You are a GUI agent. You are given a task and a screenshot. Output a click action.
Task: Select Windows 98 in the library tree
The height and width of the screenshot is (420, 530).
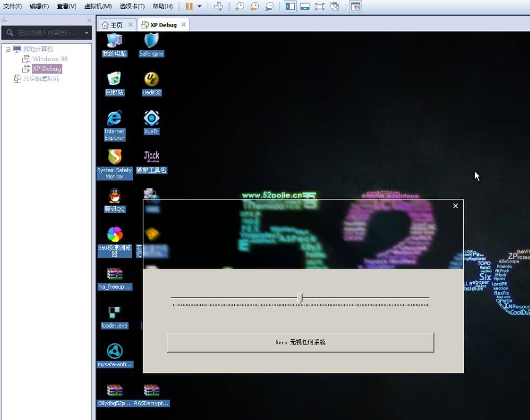pos(50,59)
